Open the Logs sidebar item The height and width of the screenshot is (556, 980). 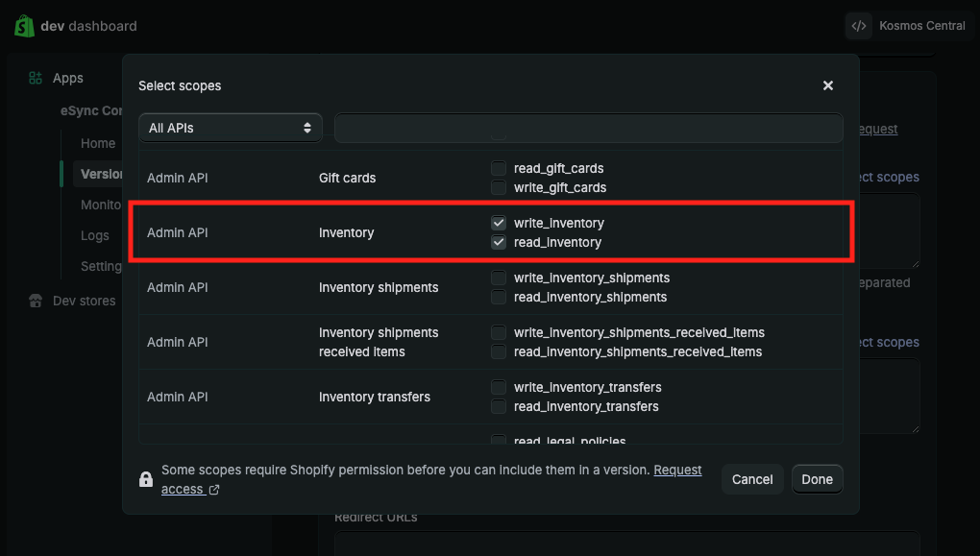click(x=95, y=235)
